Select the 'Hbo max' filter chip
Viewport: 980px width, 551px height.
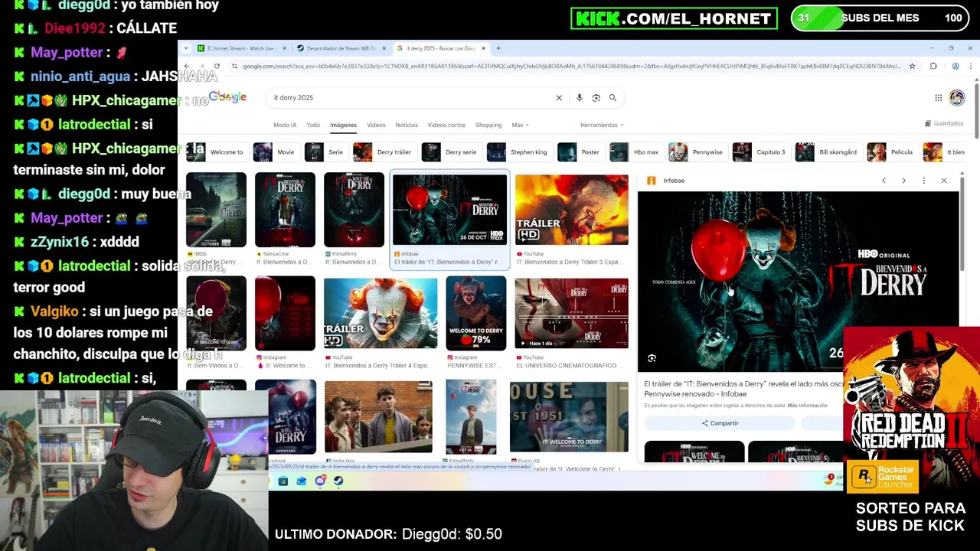pos(635,152)
